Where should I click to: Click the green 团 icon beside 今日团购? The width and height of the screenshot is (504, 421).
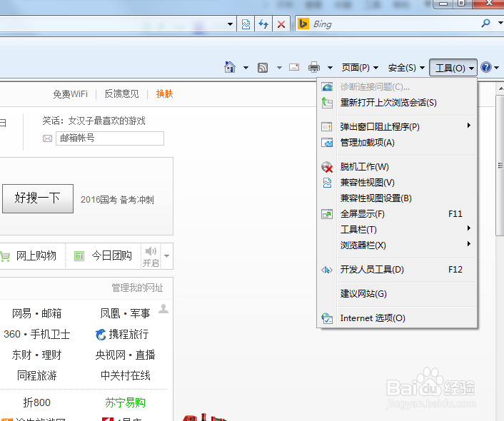click(79, 256)
